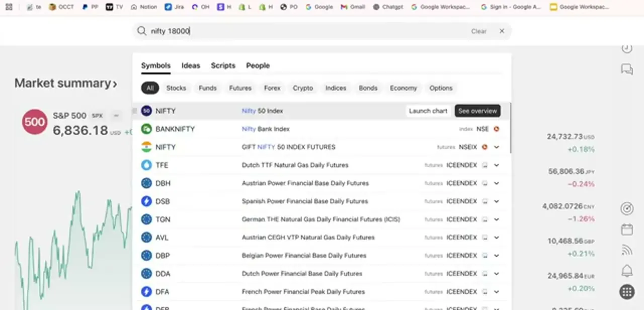The height and width of the screenshot is (310, 644).
Task: Click See overview for NIFTY
Action: [477, 111]
